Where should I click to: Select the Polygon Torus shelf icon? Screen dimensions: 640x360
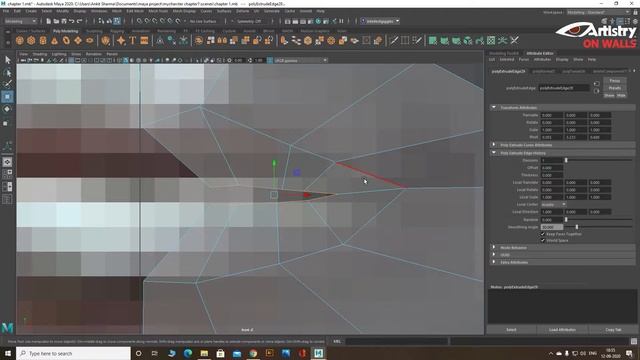pyautogui.click(x=66, y=40)
